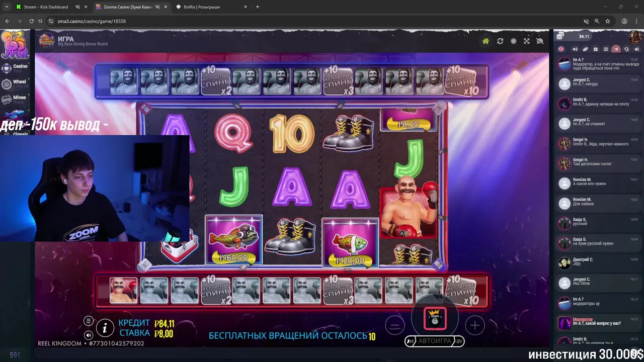Click the СТАВКА ₽8,00 label
Viewport: 644px width, 362px height.
point(146,333)
